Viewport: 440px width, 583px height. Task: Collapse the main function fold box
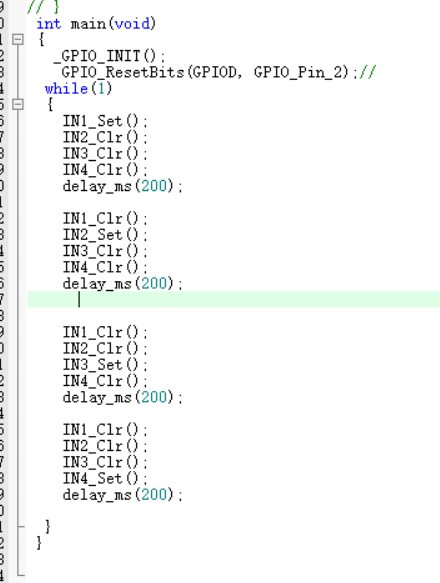coord(17,39)
